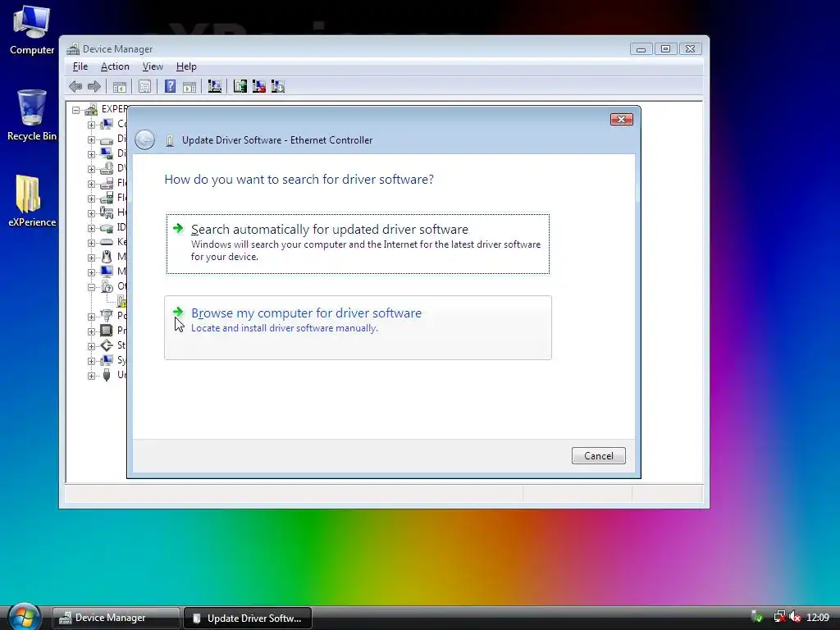Click the Forward arrow in Device Manager toolbar
The image size is (840, 630).
point(94,86)
